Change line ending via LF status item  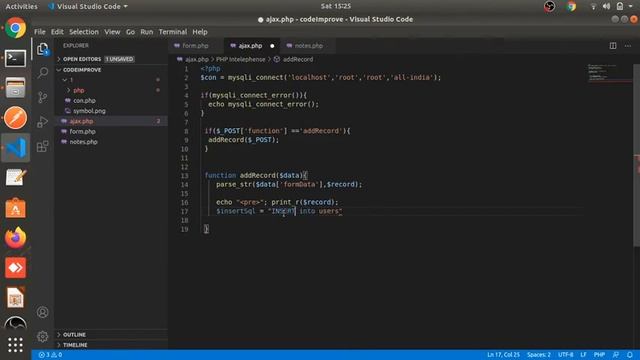pos(583,355)
